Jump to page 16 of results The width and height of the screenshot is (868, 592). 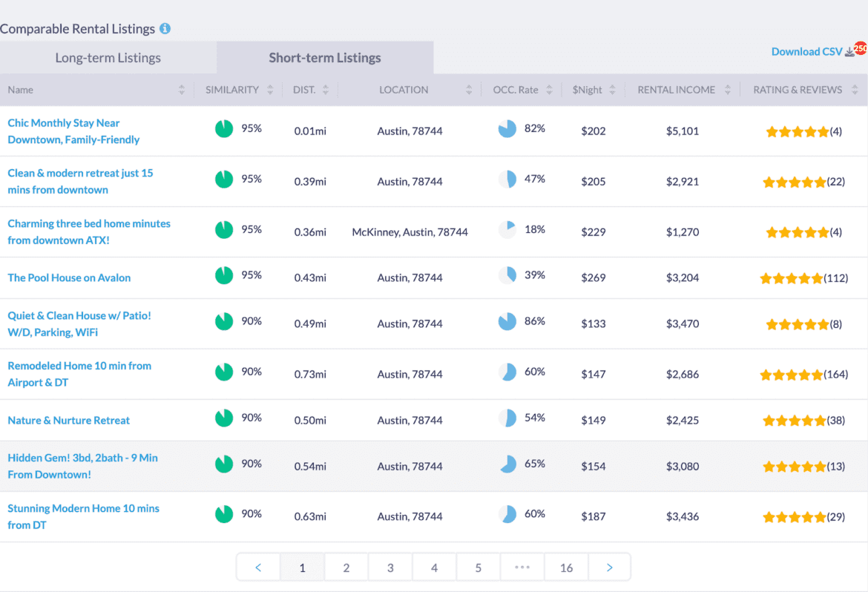point(566,567)
